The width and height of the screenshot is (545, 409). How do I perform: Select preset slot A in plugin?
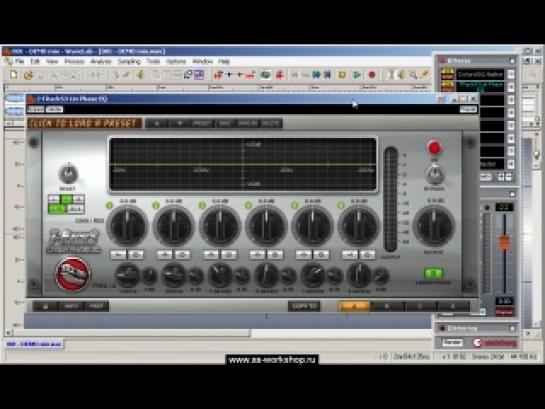click(x=354, y=306)
